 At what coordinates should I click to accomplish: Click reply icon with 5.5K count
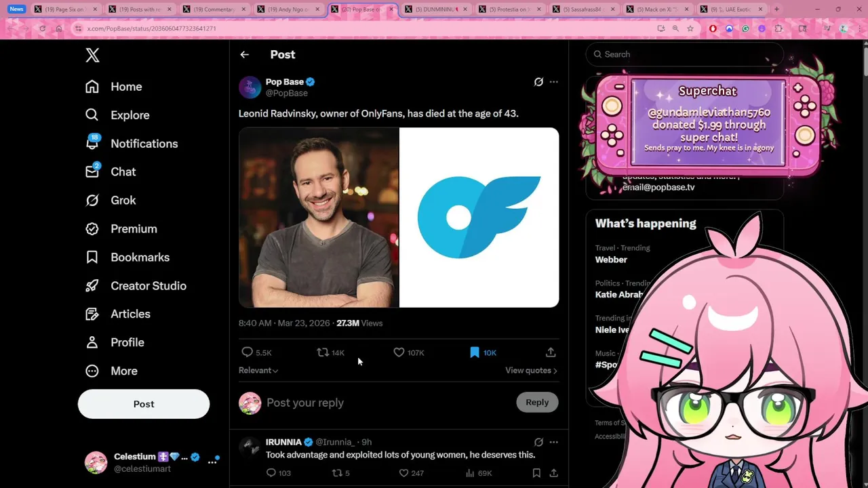(x=256, y=352)
